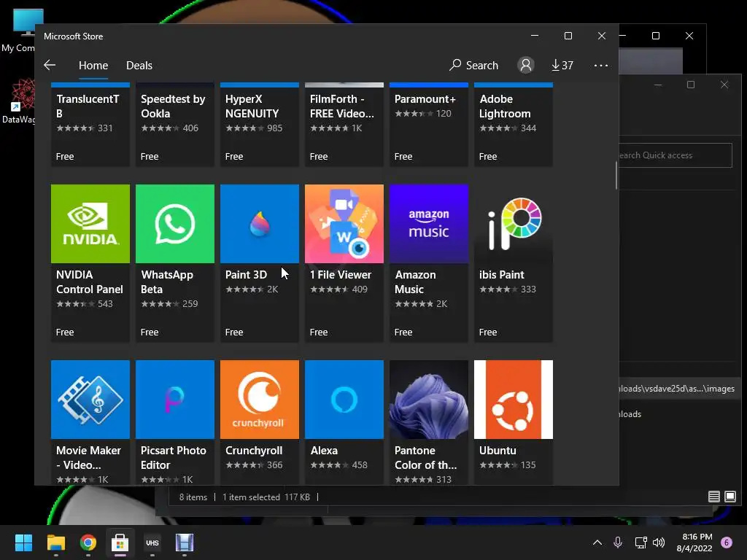Click the Alexa title text
Viewport: 747px width, 560px height.
[x=324, y=451]
